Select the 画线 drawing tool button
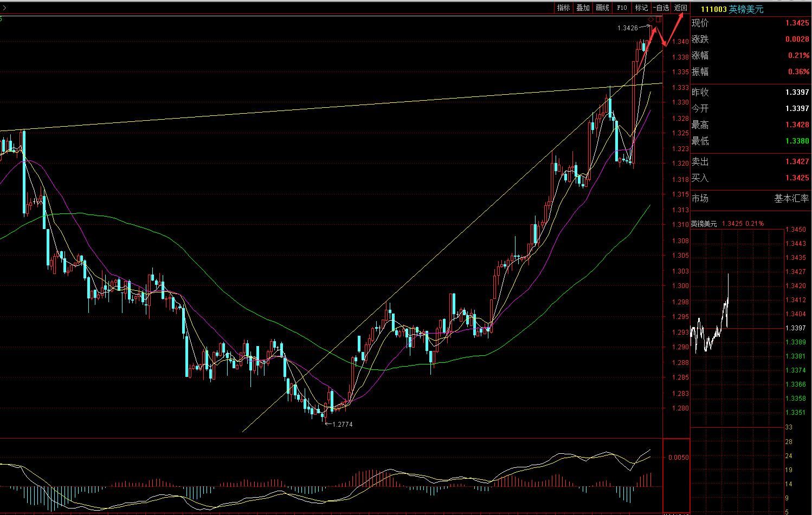Screen dimensions: 812x515 pos(602,8)
